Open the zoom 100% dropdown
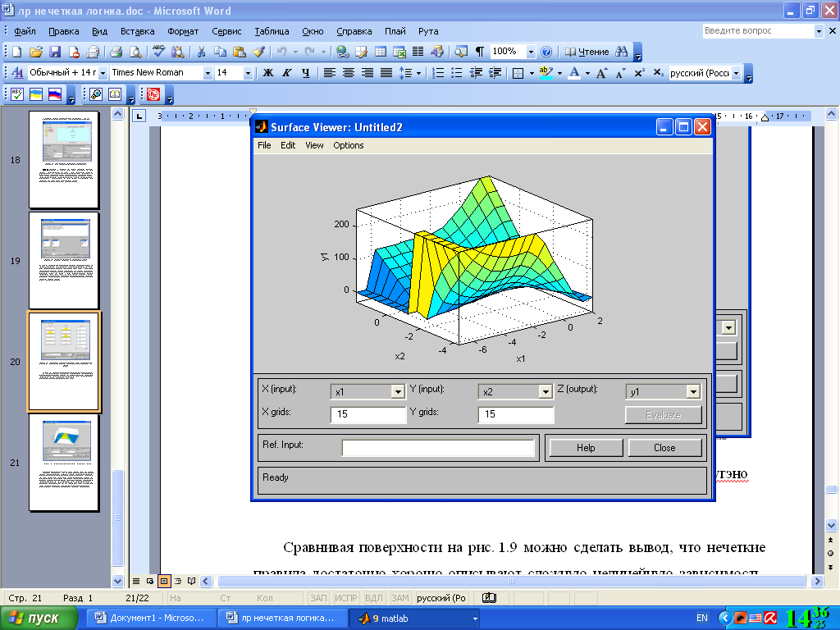 [531, 52]
